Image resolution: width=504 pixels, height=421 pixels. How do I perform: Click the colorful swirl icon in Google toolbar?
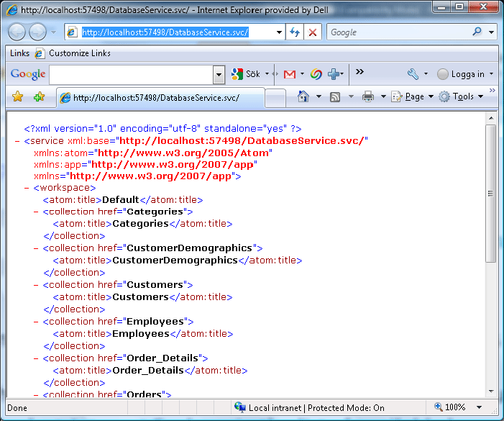pos(316,74)
